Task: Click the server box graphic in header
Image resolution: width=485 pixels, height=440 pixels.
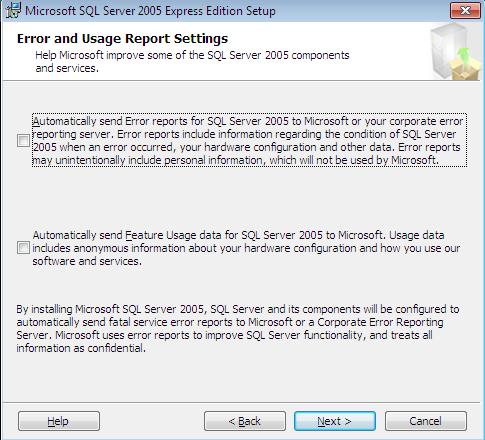Action: (455, 52)
